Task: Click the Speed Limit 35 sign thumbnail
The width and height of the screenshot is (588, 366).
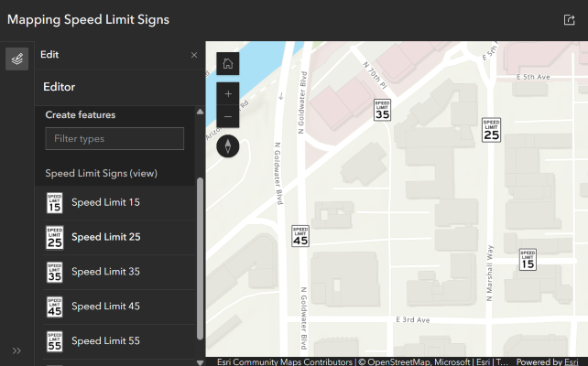Action: click(x=54, y=272)
